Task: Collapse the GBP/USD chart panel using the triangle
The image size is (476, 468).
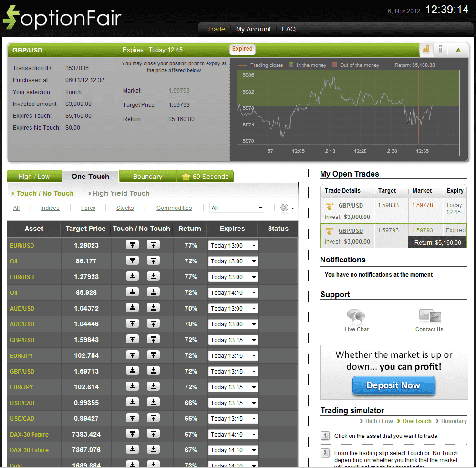Action: point(458,49)
